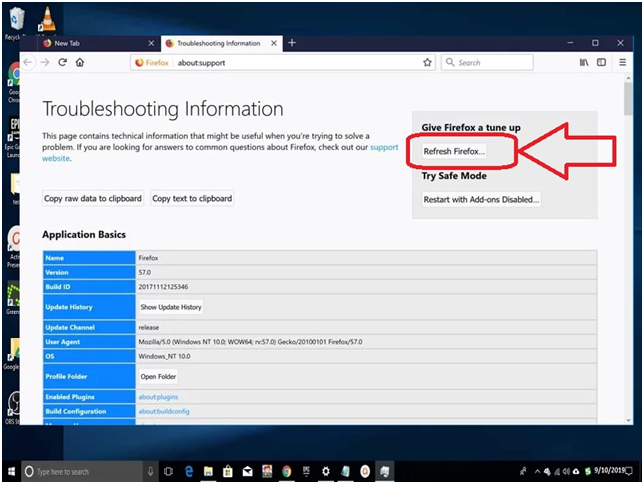Select the Recycle Bin desktop icon
Viewport: 644px width, 484px height.
tap(16, 23)
